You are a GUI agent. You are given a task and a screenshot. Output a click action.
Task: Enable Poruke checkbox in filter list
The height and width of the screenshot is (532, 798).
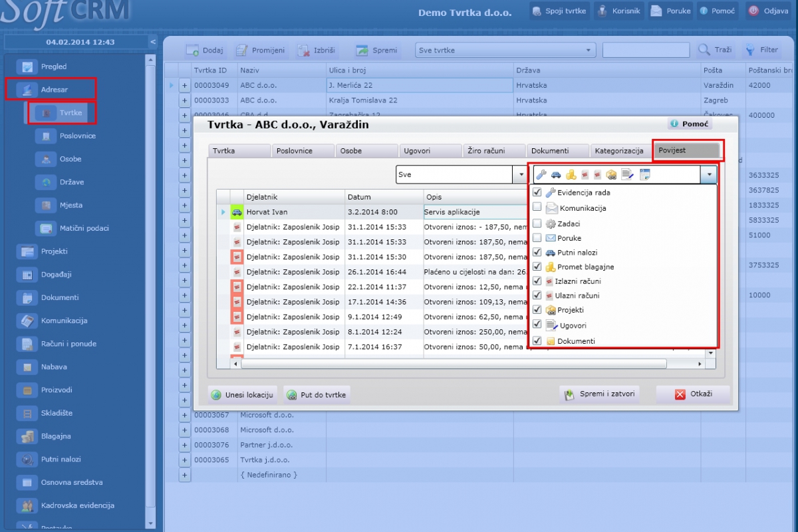[537, 237]
